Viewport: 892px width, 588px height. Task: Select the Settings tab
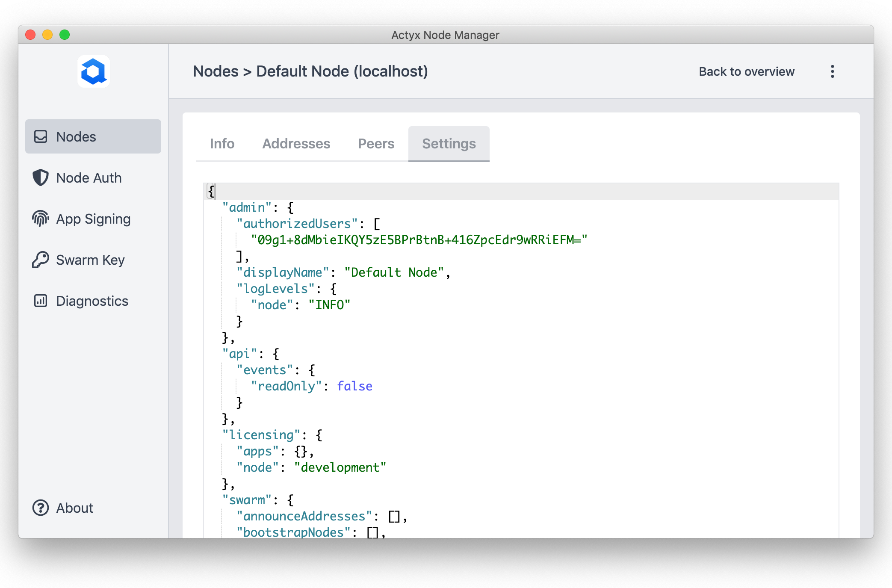point(449,144)
